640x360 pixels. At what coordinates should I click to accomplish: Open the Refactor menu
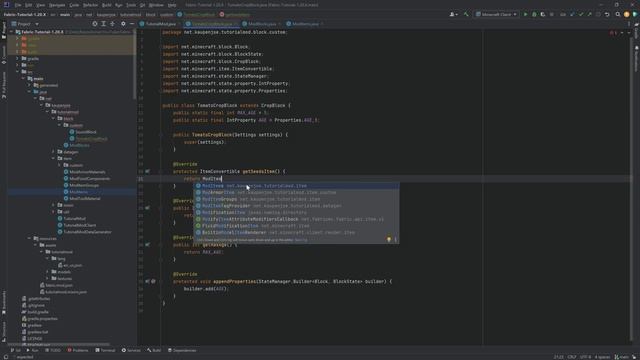(91, 5)
